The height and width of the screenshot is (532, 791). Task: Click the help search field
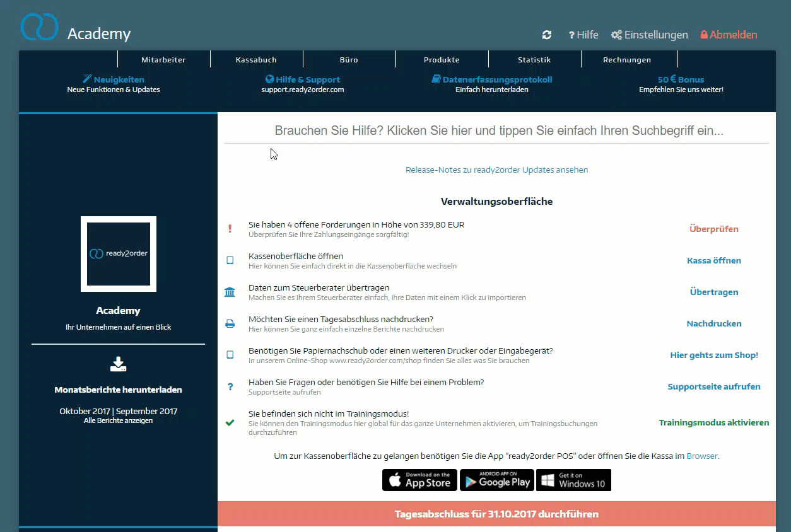coord(496,131)
